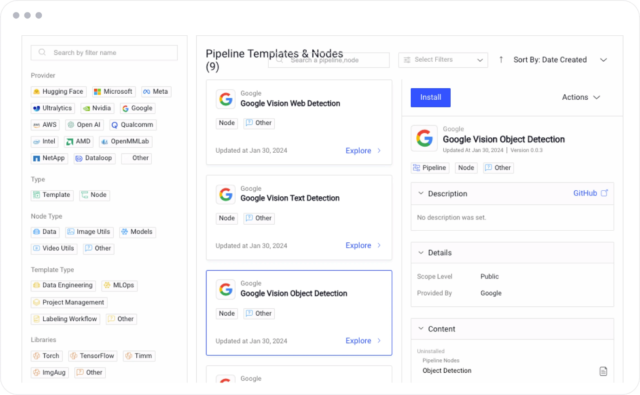The height and width of the screenshot is (395, 640).
Task: Click Node tag on Web Detection card
Action: click(227, 123)
